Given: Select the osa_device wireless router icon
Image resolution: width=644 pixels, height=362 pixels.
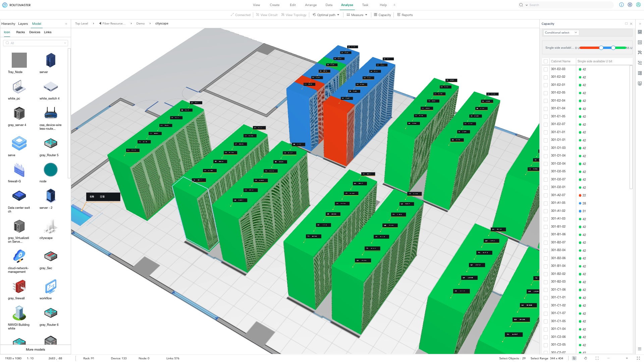Looking at the screenshot, I should tap(51, 113).
